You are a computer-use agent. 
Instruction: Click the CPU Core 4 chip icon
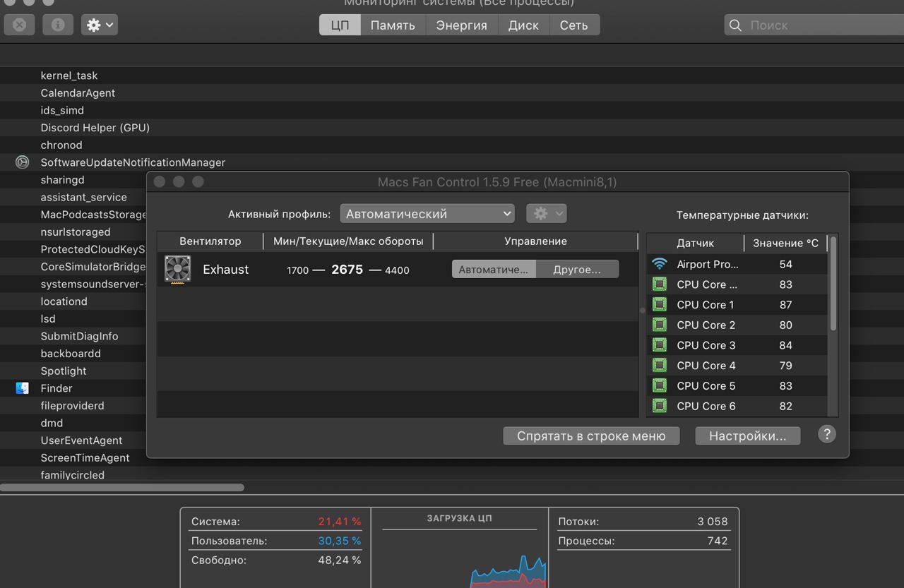coord(660,366)
